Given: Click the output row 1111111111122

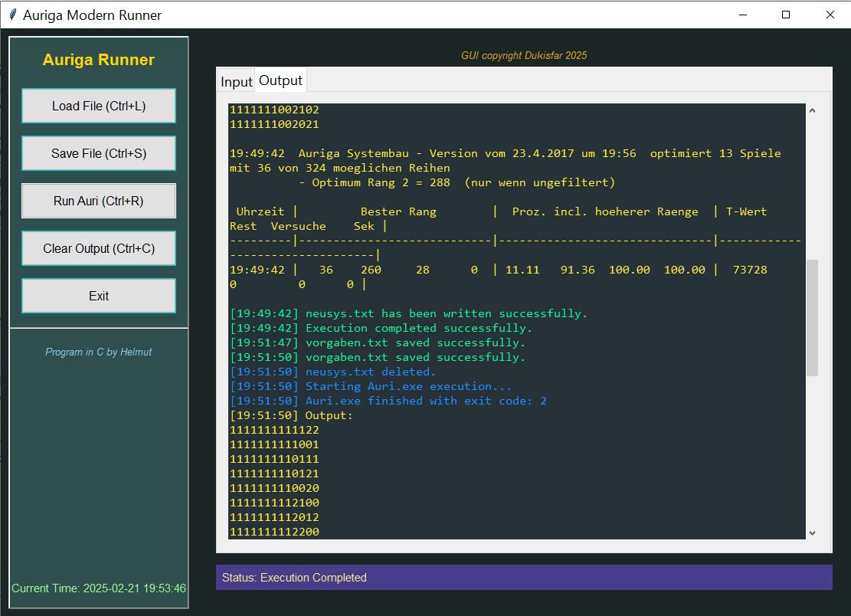Looking at the screenshot, I should click(x=275, y=431).
